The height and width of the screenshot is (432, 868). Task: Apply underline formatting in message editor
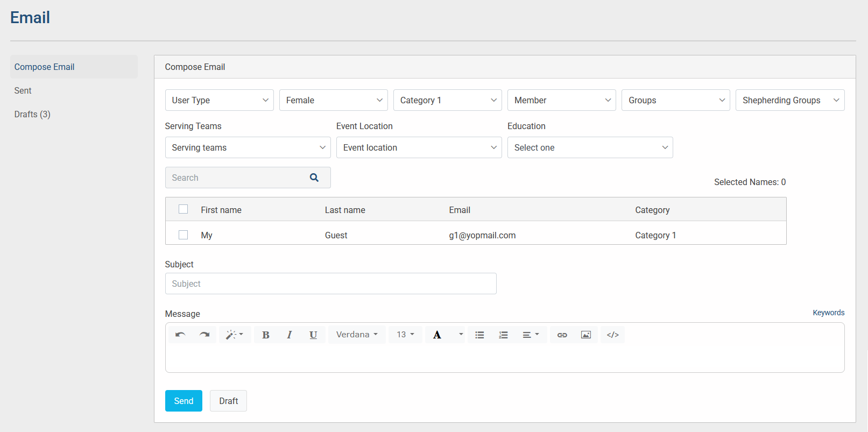click(x=313, y=335)
